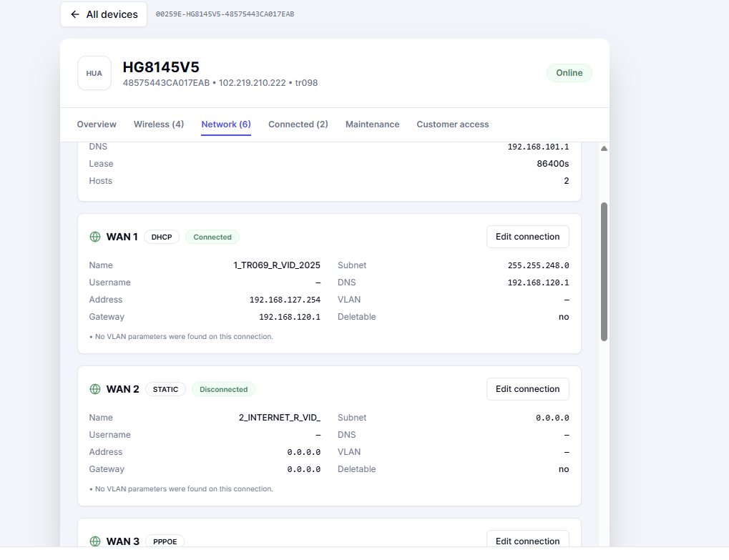Image resolution: width=729 pixels, height=560 pixels.
Task: Open the Overview tab
Action: point(97,124)
